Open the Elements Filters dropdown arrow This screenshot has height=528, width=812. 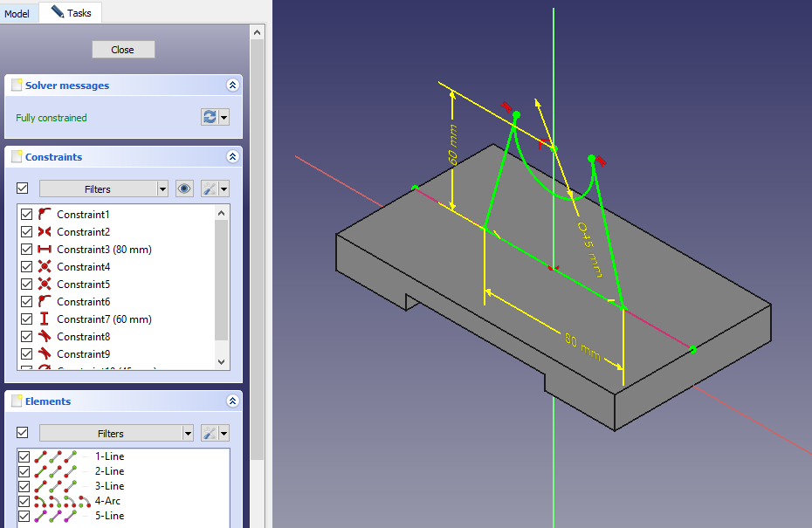(188, 433)
